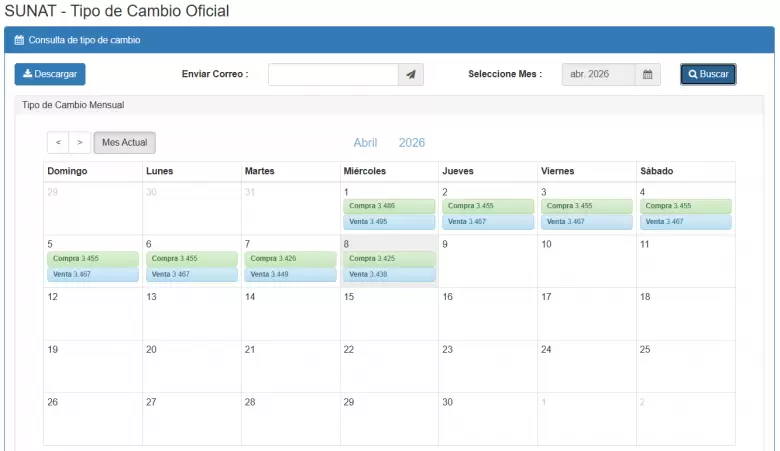This screenshot has width=780, height=451.
Task: Advance to next month with right arrow
Action: [80, 143]
